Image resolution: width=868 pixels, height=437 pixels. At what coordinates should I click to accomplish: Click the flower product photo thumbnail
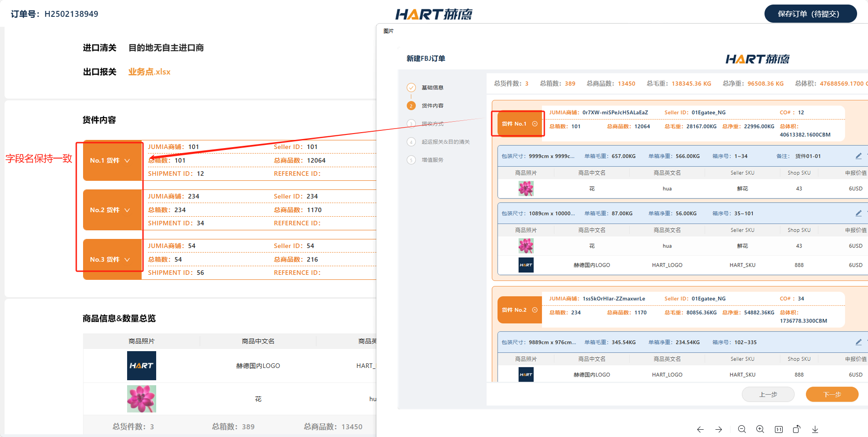tap(141, 398)
